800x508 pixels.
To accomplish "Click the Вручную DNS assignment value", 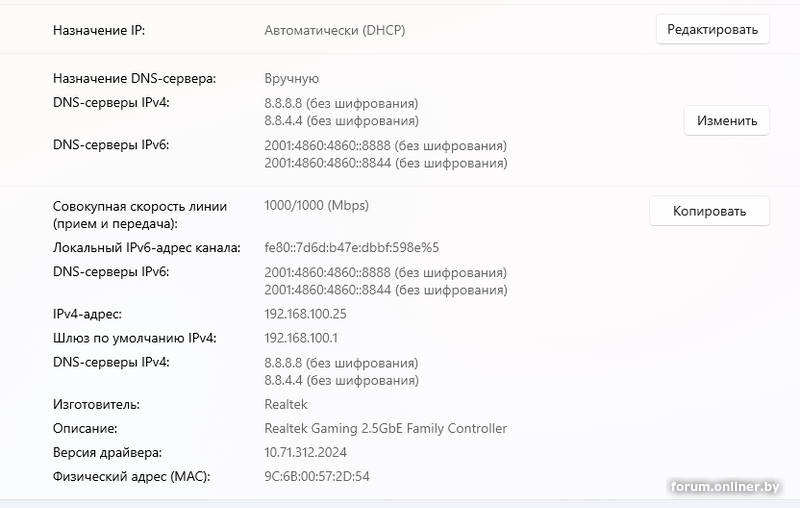I will (x=291, y=78).
